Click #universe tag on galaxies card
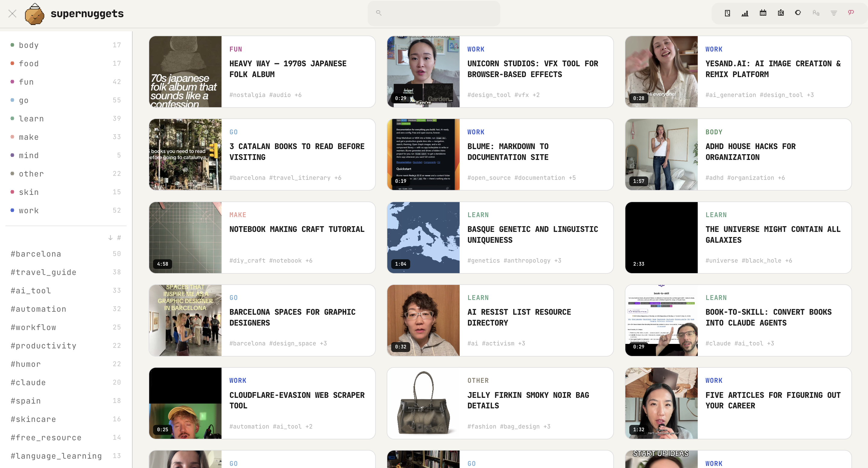 [722, 261]
